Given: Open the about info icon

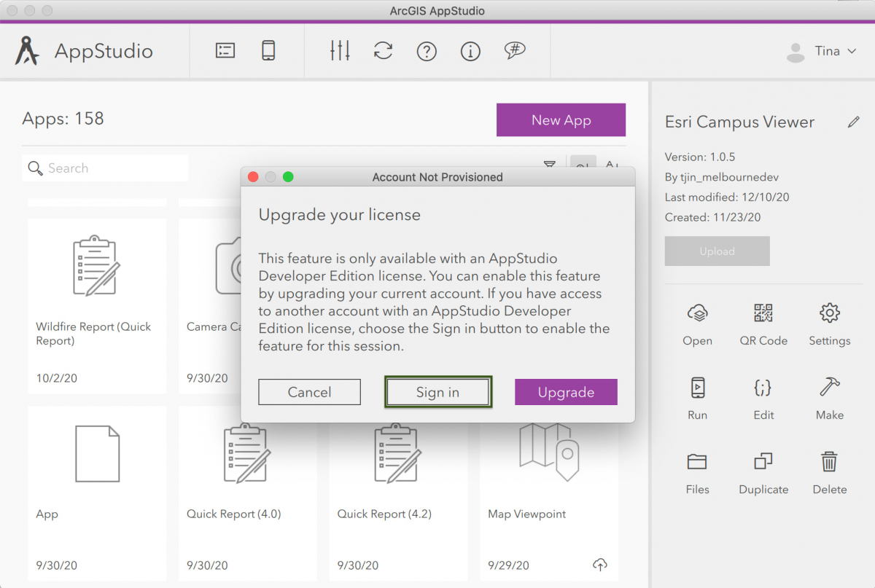Looking at the screenshot, I should pos(470,51).
